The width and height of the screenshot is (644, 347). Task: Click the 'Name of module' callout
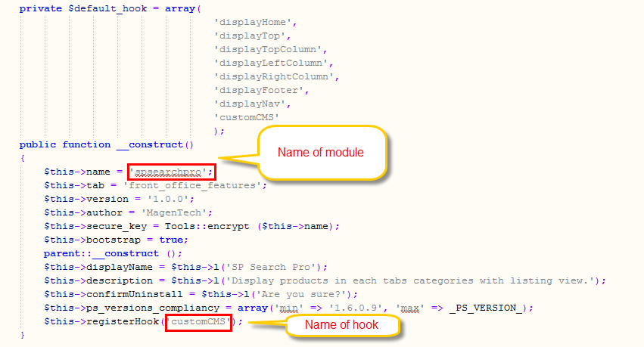(321, 153)
